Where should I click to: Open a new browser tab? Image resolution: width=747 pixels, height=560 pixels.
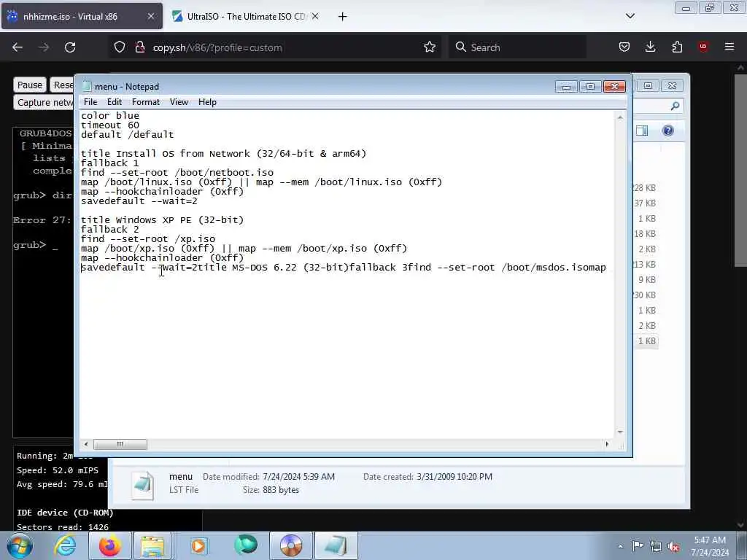coord(343,17)
